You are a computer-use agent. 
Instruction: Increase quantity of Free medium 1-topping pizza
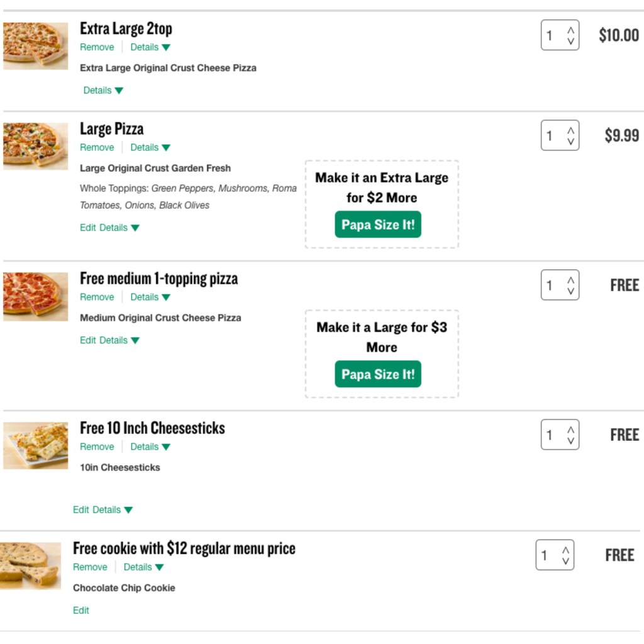570,280
